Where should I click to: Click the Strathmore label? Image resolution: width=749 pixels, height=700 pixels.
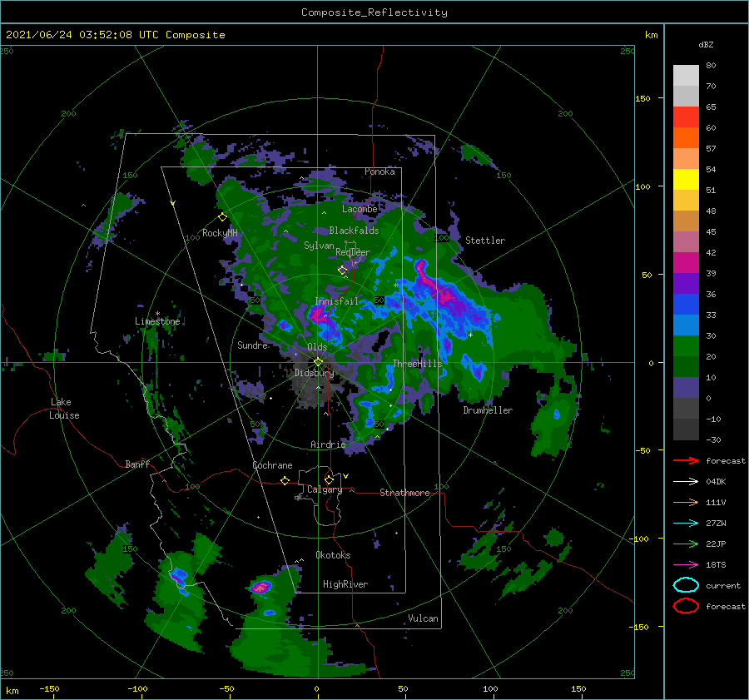(x=404, y=493)
